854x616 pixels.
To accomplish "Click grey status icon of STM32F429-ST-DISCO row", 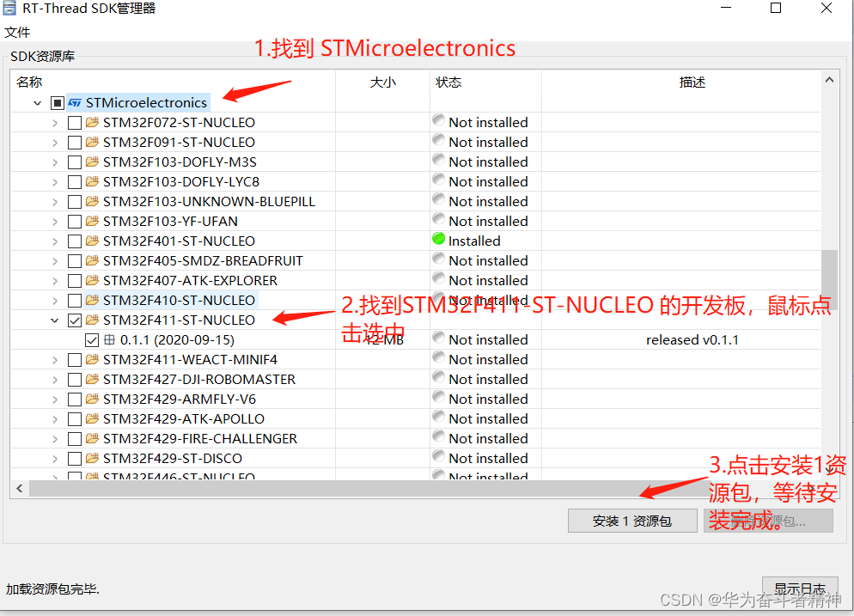I will click(438, 456).
